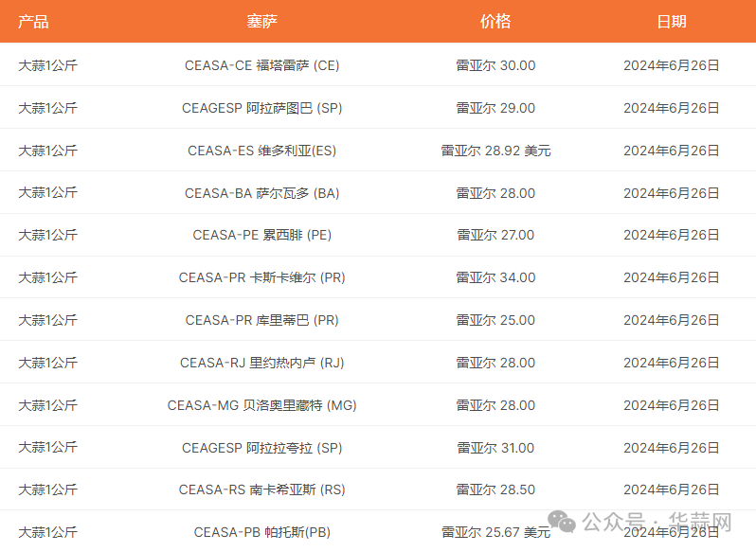
Task: Click 大蒜1公斤 in the 库里蒂巴 row
Action: [47, 320]
